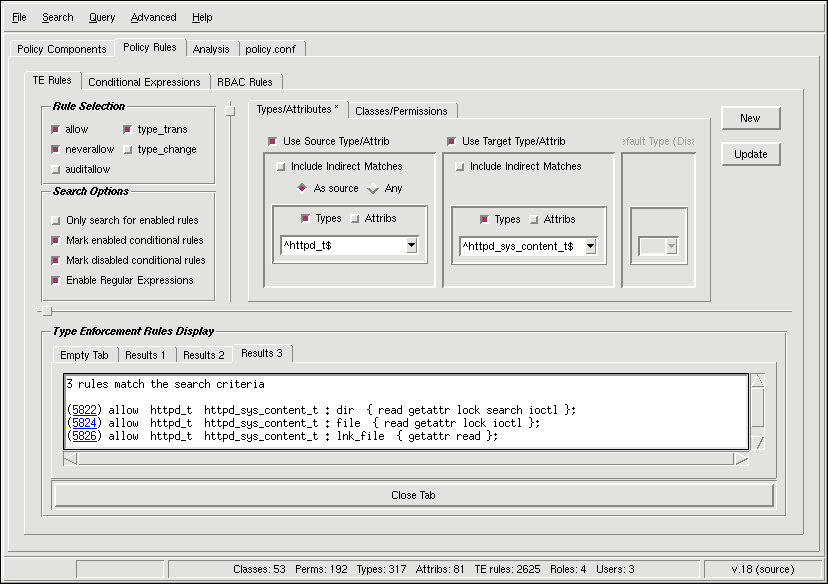This screenshot has height=584, width=828.
Task: Click the results horizontal scrollbar right arrow
Action: pos(740,459)
